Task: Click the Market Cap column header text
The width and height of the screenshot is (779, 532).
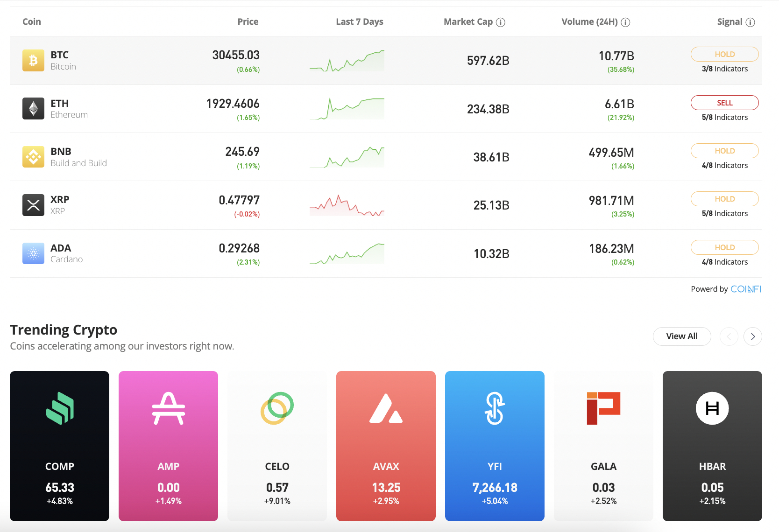Action: click(x=468, y=21)
